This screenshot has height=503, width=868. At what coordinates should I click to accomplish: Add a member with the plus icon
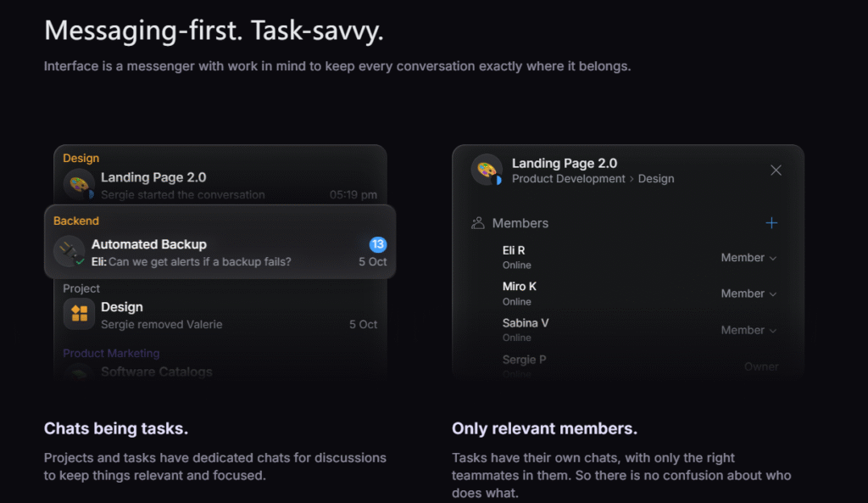(771, 223)
